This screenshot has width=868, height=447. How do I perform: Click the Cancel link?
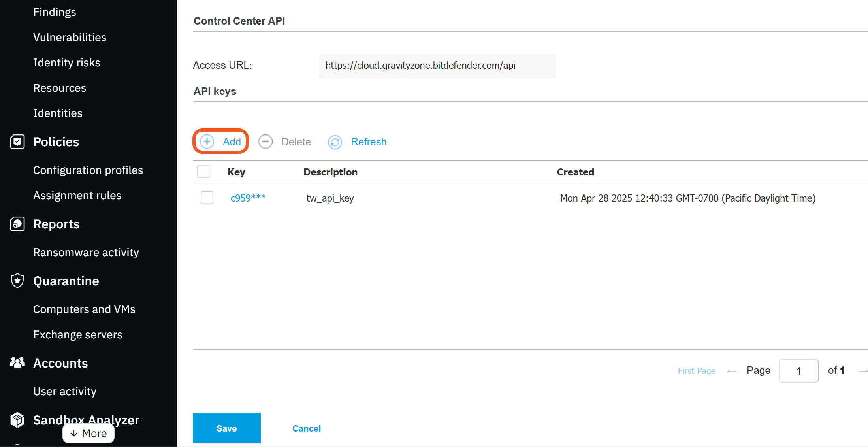(x=306, y=428)
